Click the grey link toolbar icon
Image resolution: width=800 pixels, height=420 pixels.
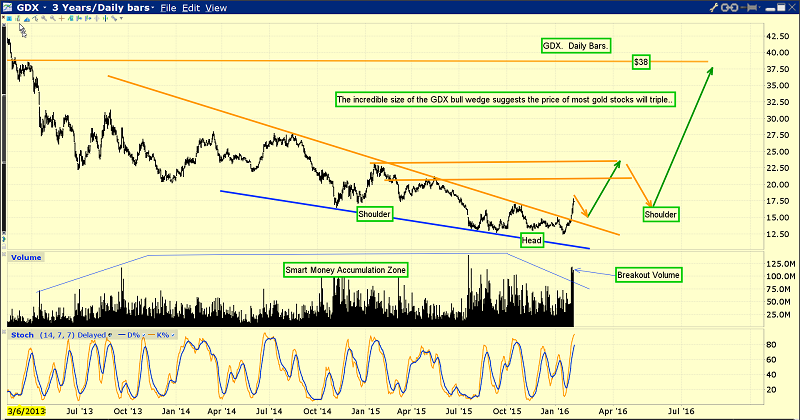click(x=114, y=19)
